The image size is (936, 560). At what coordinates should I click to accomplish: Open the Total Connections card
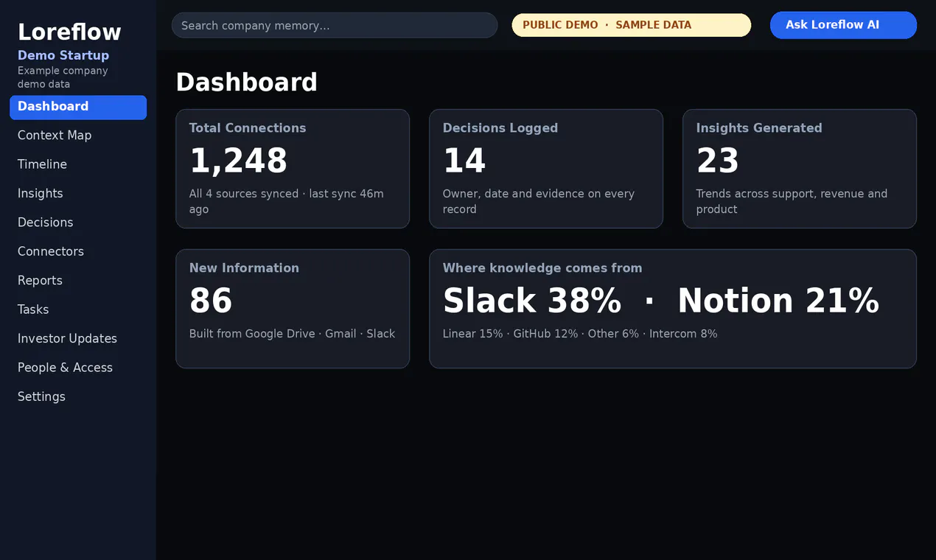293,169
